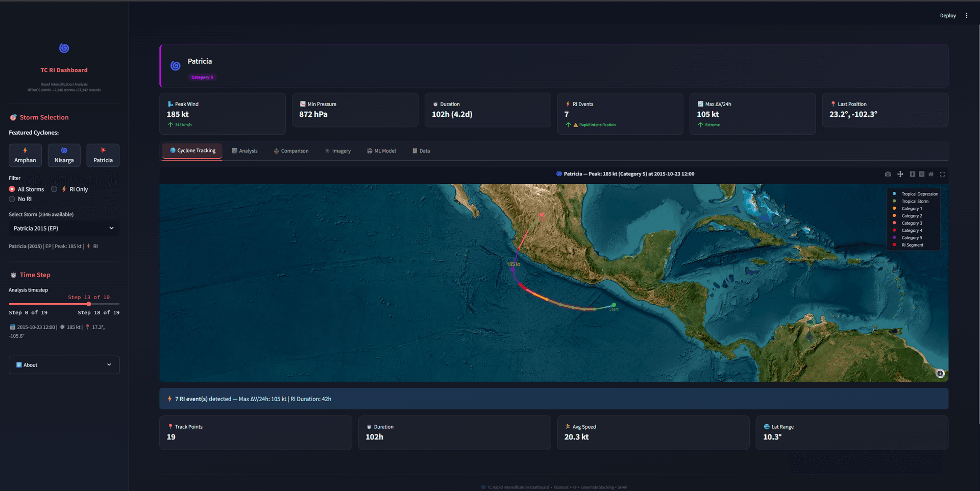Click the camera icon to download map snapshot

click(888, 174)
